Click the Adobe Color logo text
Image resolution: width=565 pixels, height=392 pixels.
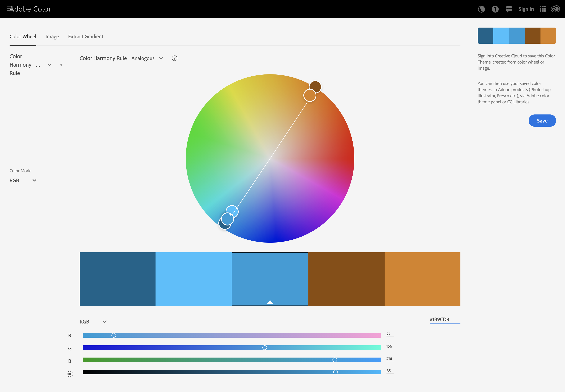click(30, 9)
